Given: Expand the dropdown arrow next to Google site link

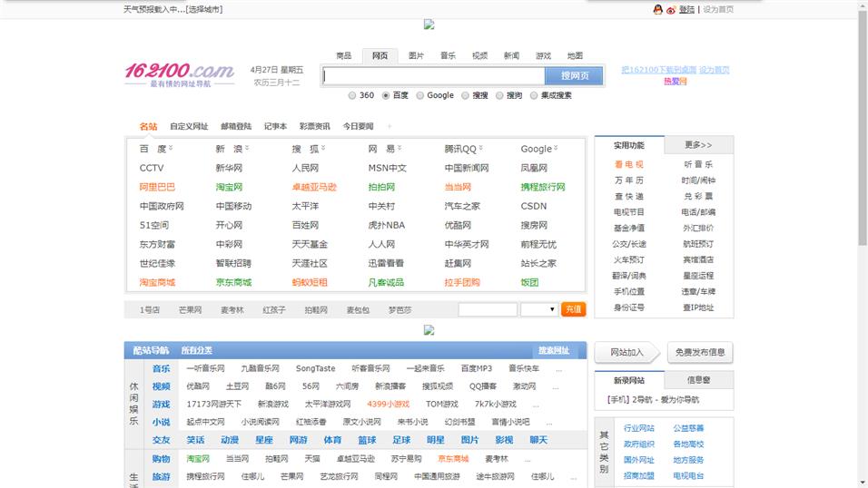Looking at the screenshot, I should [x=556, y=148].
